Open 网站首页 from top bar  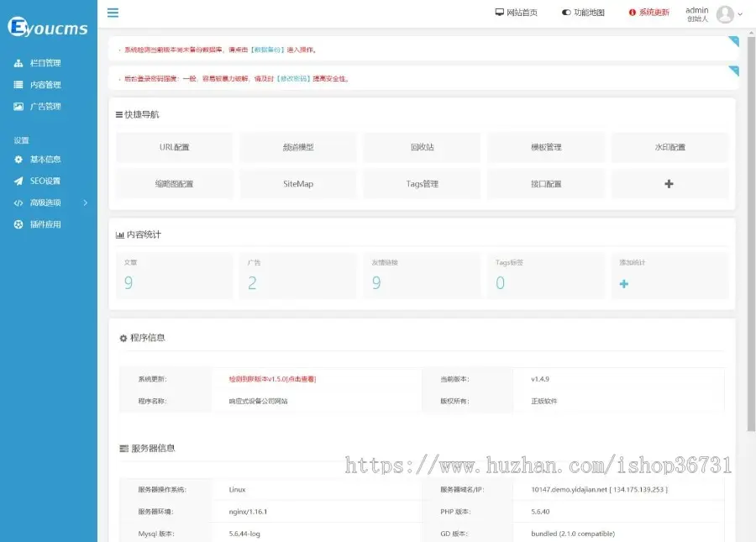(x=516, y=13)
